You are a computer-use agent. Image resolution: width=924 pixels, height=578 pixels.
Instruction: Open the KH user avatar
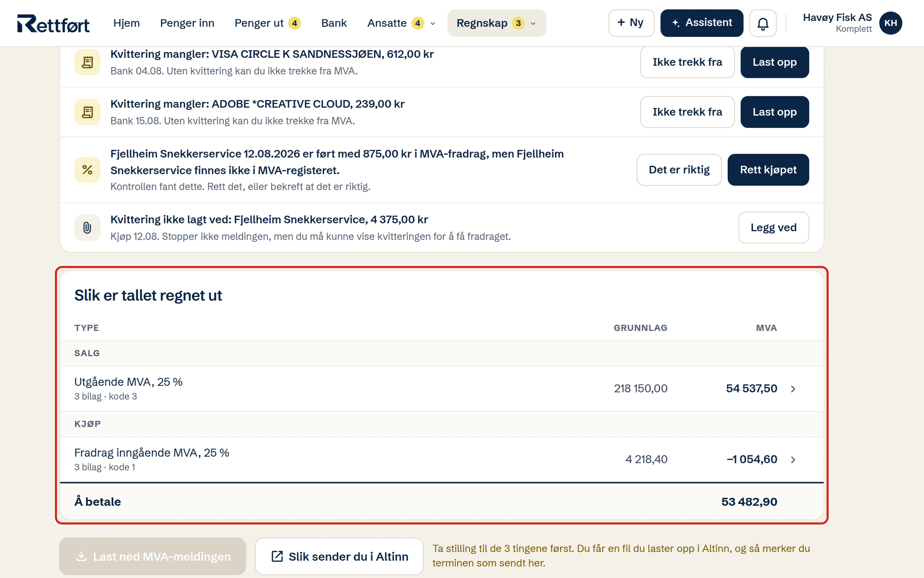891,23
